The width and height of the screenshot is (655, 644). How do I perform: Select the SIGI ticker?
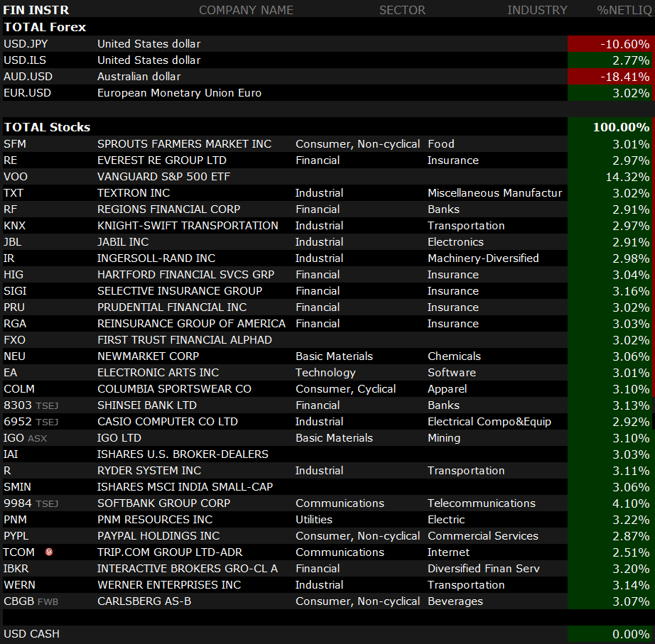tap(15, 290)
